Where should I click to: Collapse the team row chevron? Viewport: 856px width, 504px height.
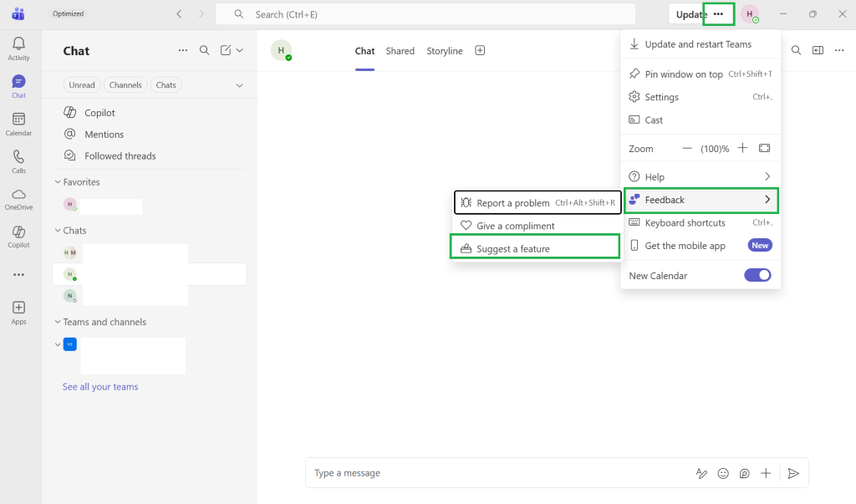click(58, 344)
